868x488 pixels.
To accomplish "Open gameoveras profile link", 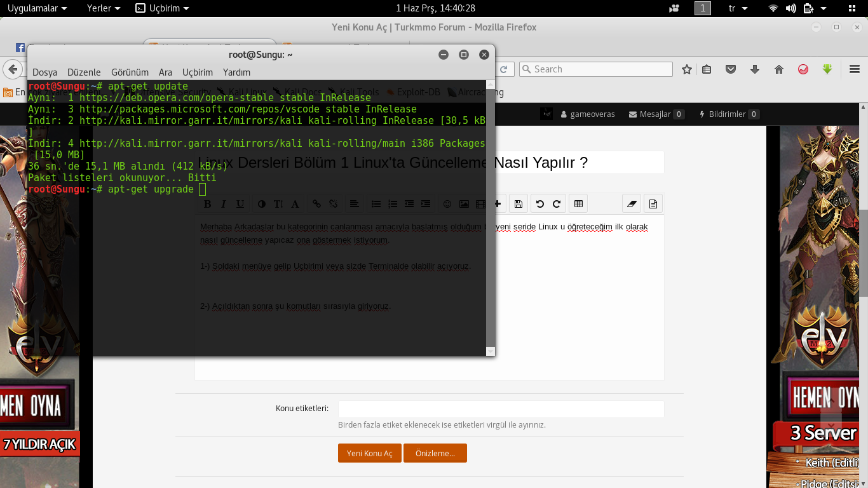I will (588, 114).
